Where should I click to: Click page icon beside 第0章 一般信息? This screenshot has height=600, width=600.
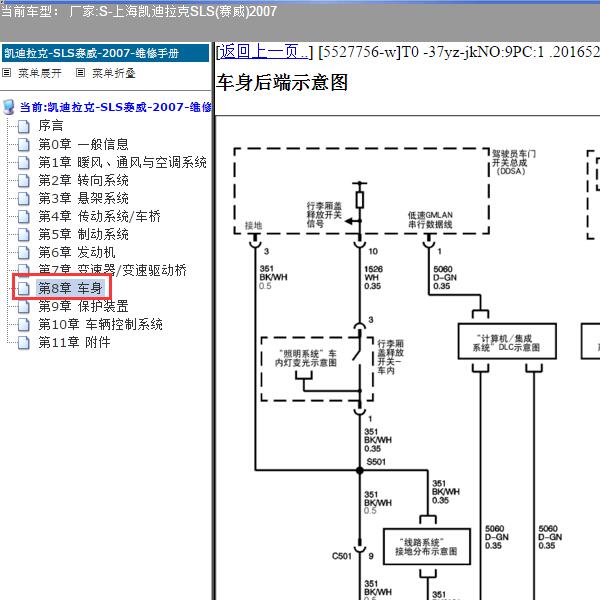click(24, 144)
